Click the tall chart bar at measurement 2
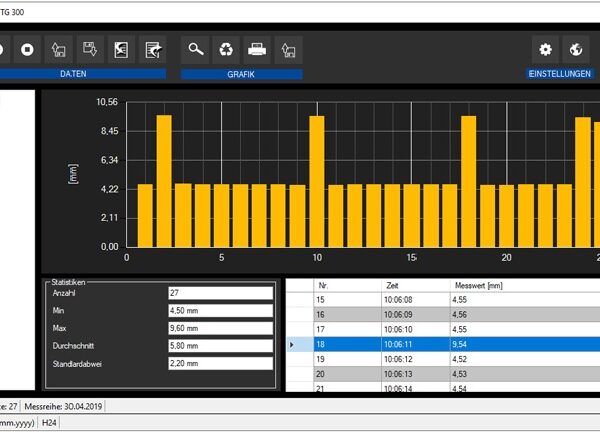Screen dimensions: 600x432 [x=164, y=181]
